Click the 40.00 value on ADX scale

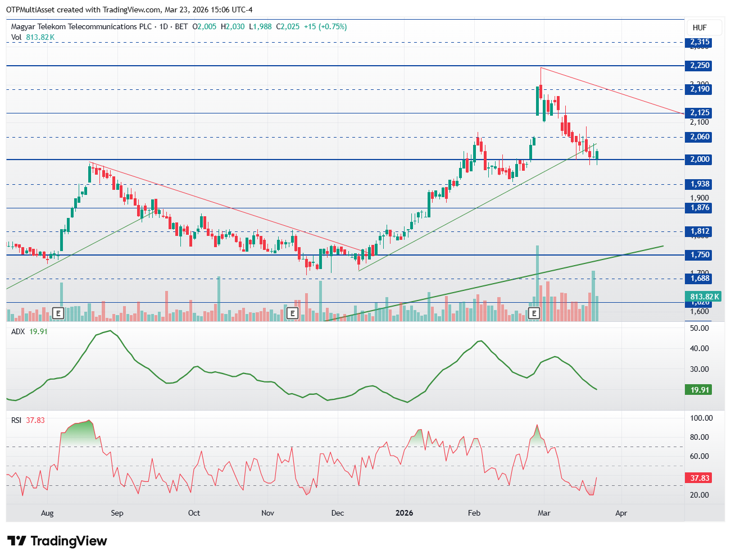[x=700, y=348]
